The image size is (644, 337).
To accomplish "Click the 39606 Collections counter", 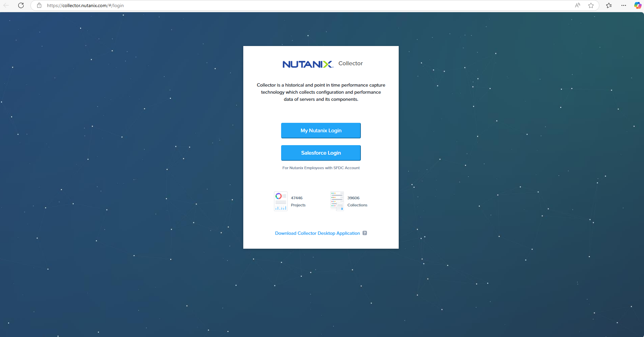I will 357,201.
